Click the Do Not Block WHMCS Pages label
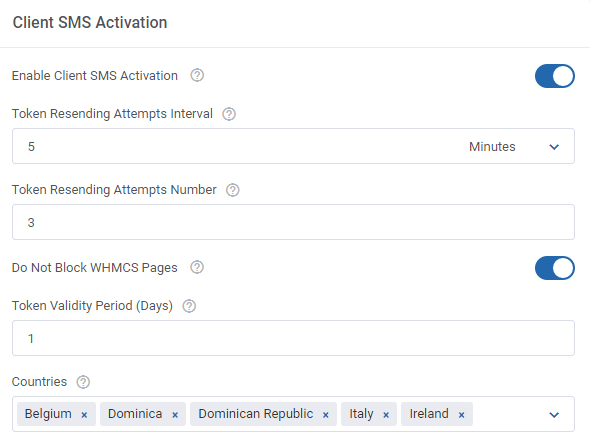 [94, 268]
